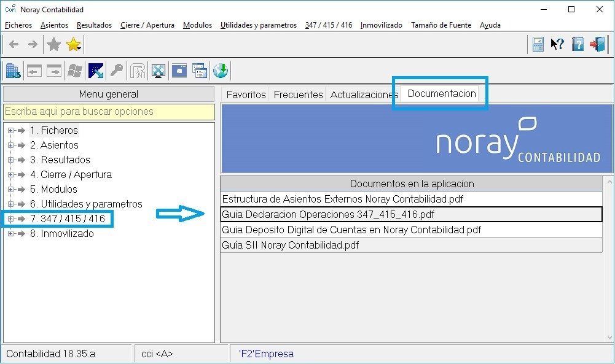Click the 347 declaration toolbar icon
The height and width of the screenshot is (364, 615).
coord(138,71)
